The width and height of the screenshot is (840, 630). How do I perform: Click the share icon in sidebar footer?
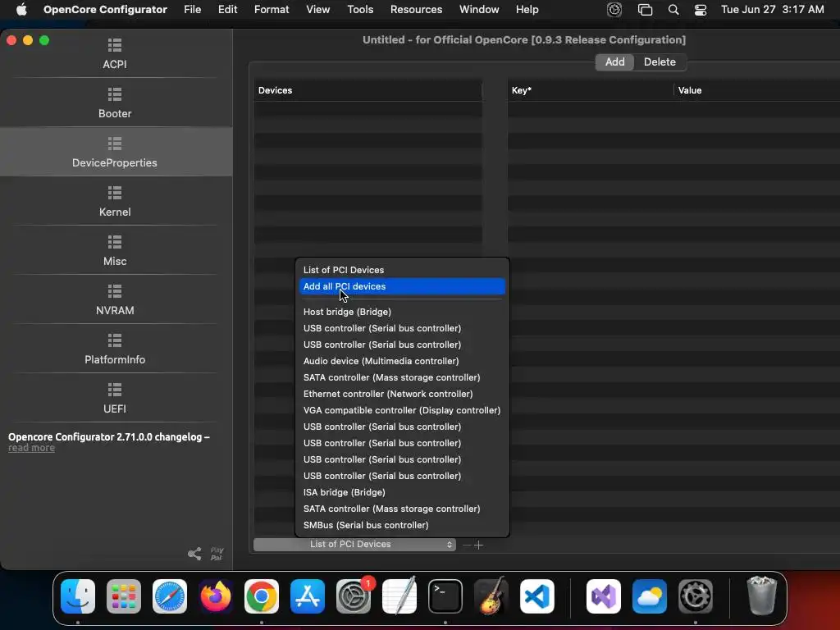194,554
